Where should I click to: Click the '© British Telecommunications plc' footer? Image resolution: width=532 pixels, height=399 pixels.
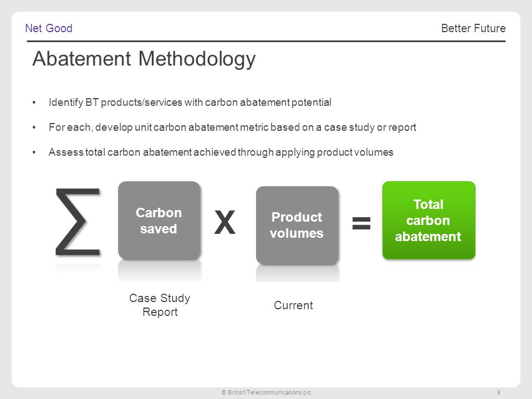[x=267, y=392]
